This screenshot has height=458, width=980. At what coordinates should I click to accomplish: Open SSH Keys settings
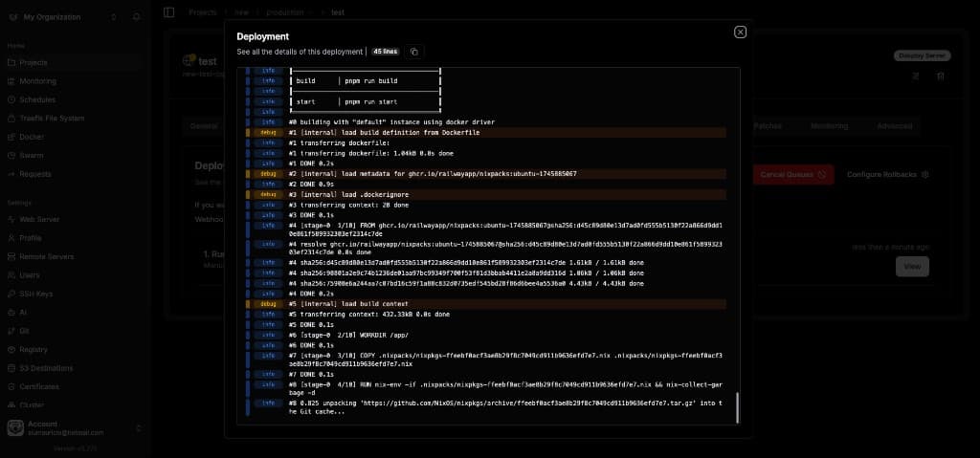point(35,294)
